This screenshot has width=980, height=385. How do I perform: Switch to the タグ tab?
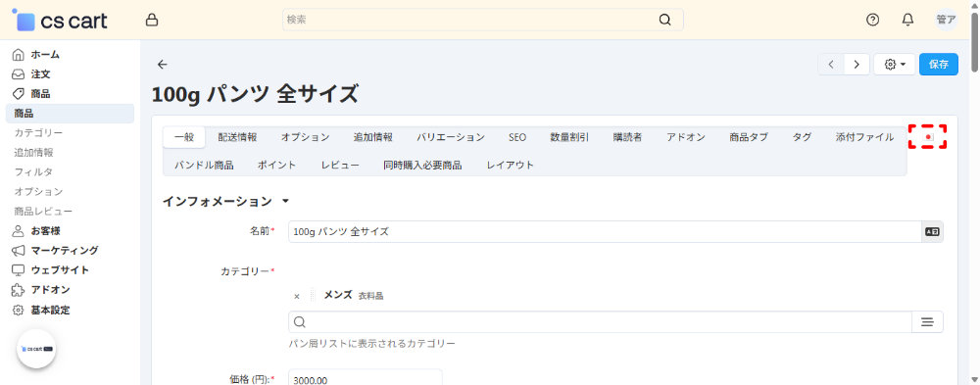(802, 137)
